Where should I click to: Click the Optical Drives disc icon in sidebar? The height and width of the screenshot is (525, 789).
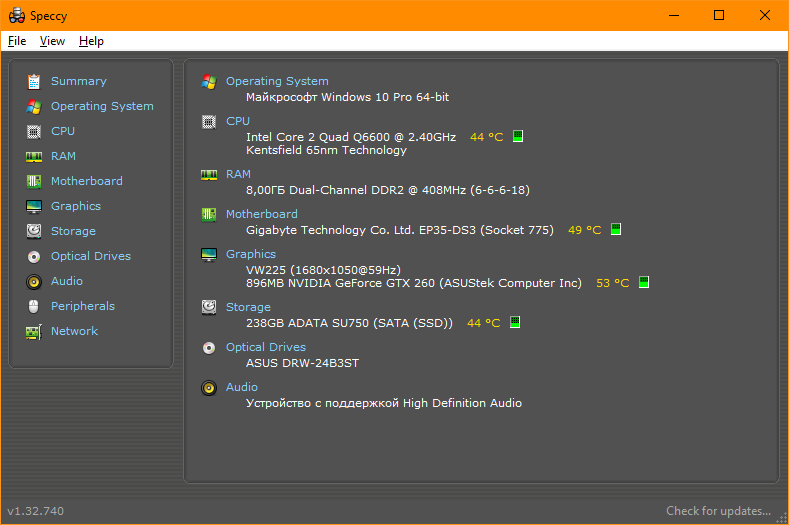coord(34,257)
